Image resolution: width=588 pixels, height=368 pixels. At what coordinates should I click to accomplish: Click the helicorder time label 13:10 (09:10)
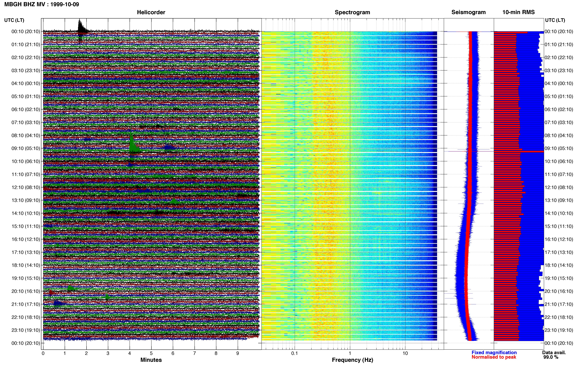pyautogui.click(x=26, y=200)
